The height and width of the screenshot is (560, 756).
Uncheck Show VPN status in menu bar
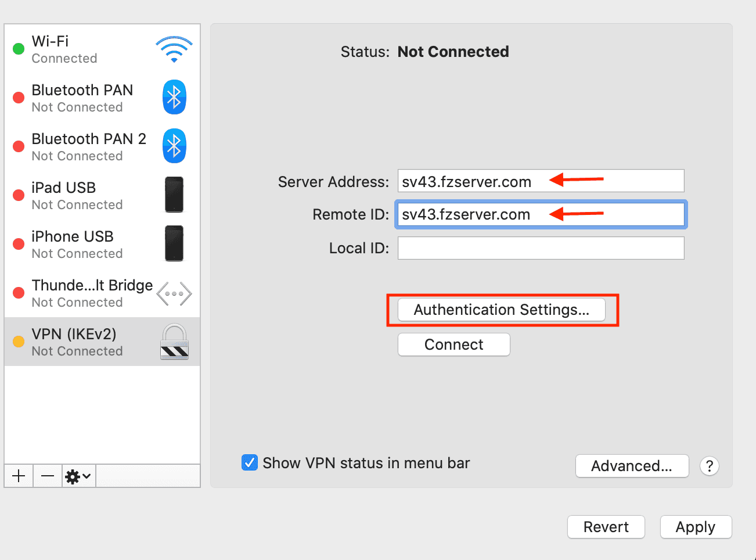click(250, 462)
